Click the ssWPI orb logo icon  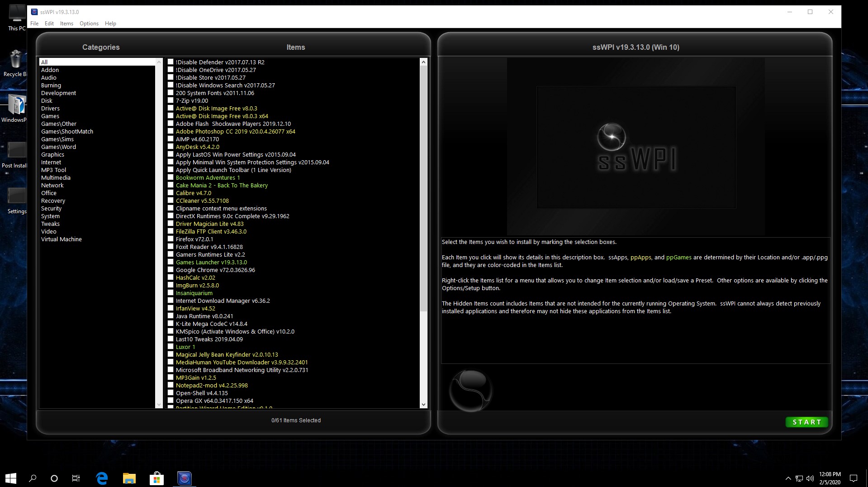(470, 390)
